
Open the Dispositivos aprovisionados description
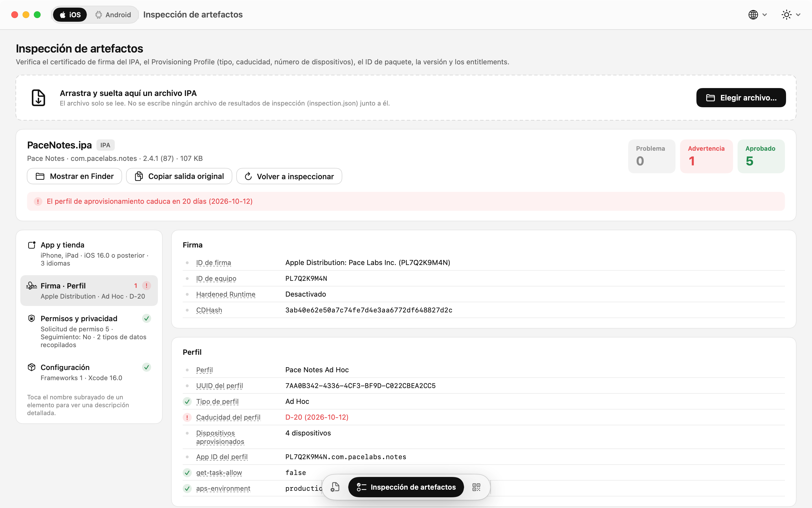(220, 437)
